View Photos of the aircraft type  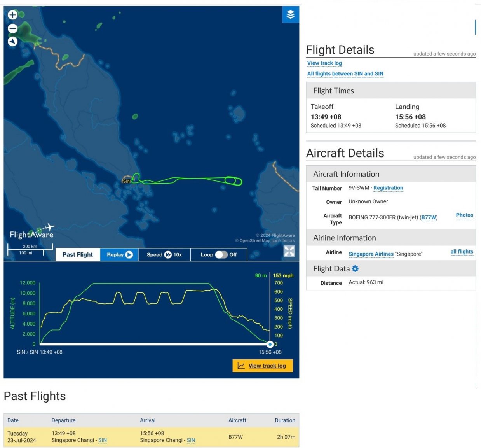click(x=464, y=215)
